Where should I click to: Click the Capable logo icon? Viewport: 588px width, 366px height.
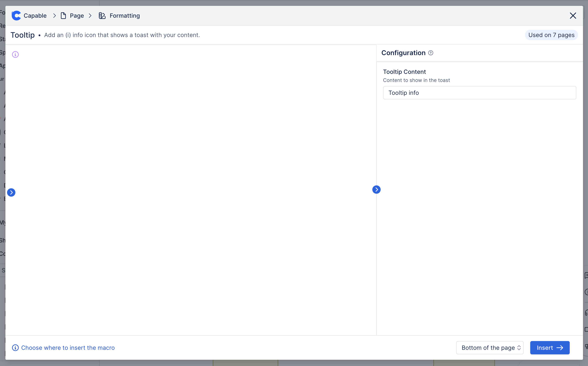tap(16, 16)
